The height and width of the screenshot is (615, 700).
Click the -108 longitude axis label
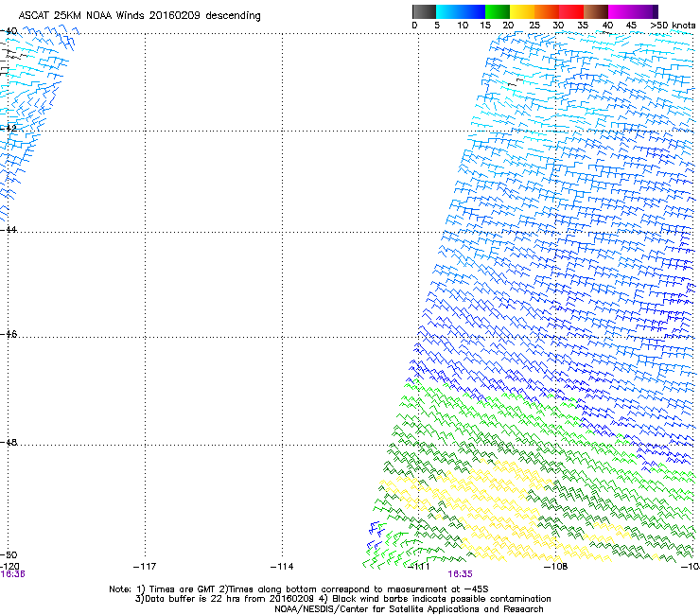(x=556, y=567)
